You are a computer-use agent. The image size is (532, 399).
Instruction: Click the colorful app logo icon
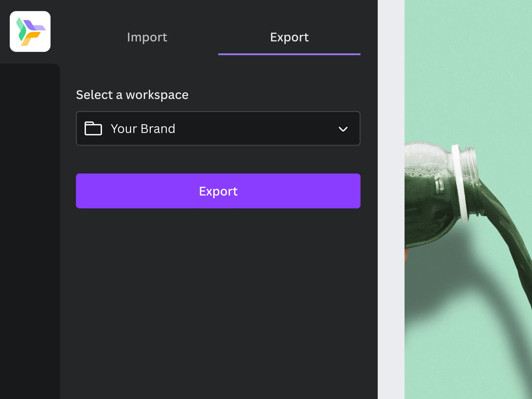[x=30, y=31]
